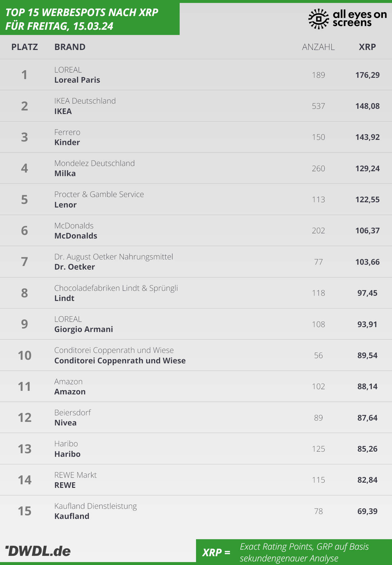Screen dimensions: 392x565
Task: Select the McDonalds brand entry
Action: coord(76,236)
